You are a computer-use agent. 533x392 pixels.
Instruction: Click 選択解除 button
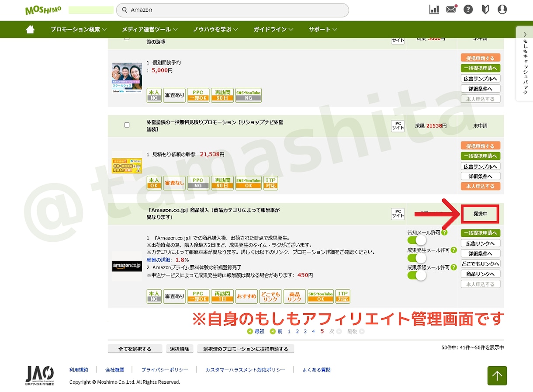coord(180,349)
